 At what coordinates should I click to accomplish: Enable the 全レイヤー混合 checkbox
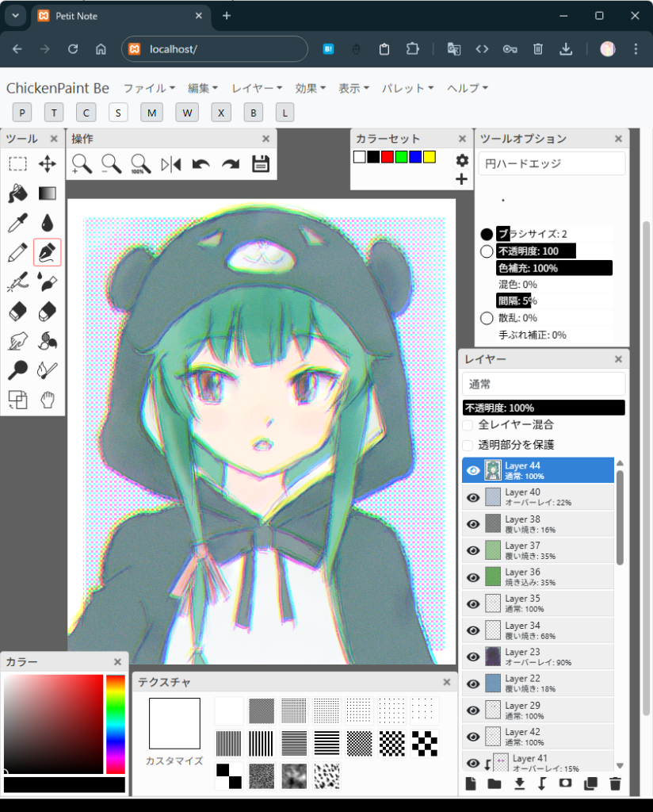click(468, 425)
